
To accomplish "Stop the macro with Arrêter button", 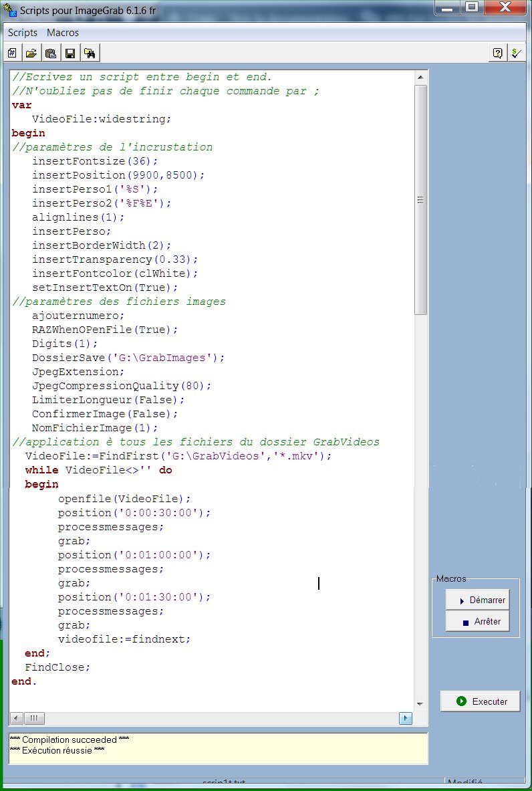I will 477,621.
